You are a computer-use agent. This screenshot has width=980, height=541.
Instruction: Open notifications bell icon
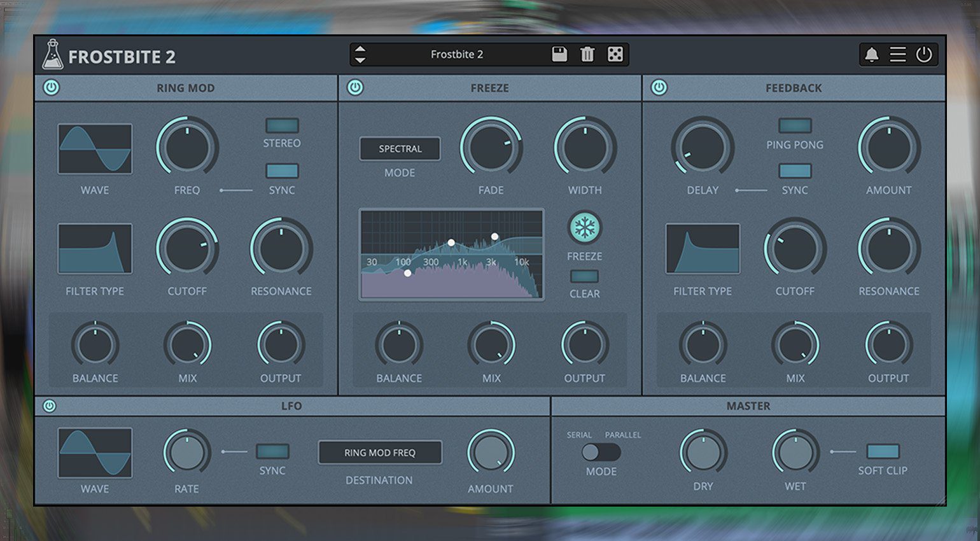coord(871,55)
